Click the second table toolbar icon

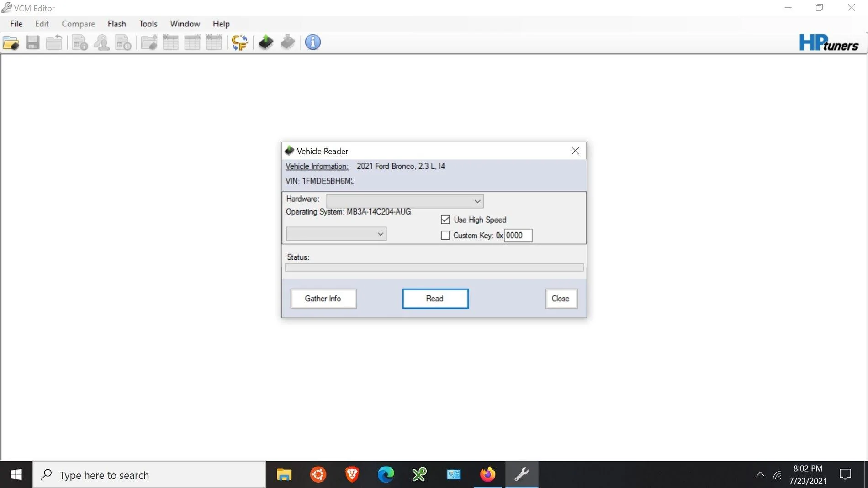tap(192, 42)
